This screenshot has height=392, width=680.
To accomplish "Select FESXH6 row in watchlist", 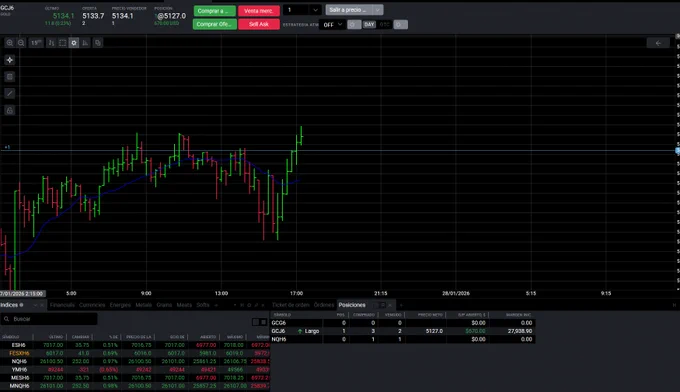I will tap(135, 353).
